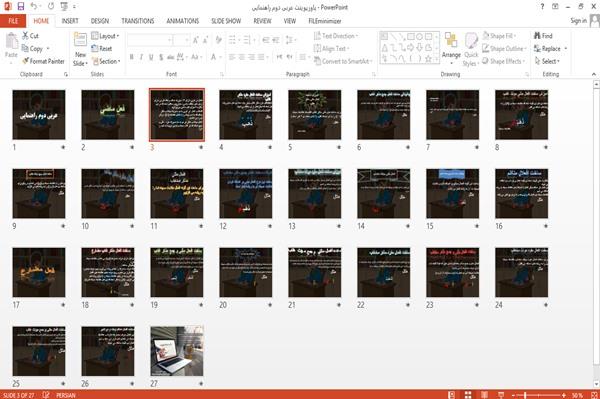Toggle Italic formatting
Image resolution: width=600 pixels, height=399 pixels.
point(141,57)
